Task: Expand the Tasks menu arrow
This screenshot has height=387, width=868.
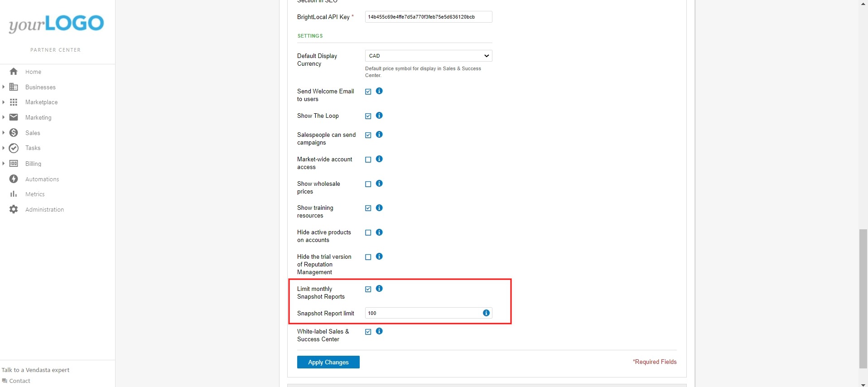Action: click(x=3, y=148)
